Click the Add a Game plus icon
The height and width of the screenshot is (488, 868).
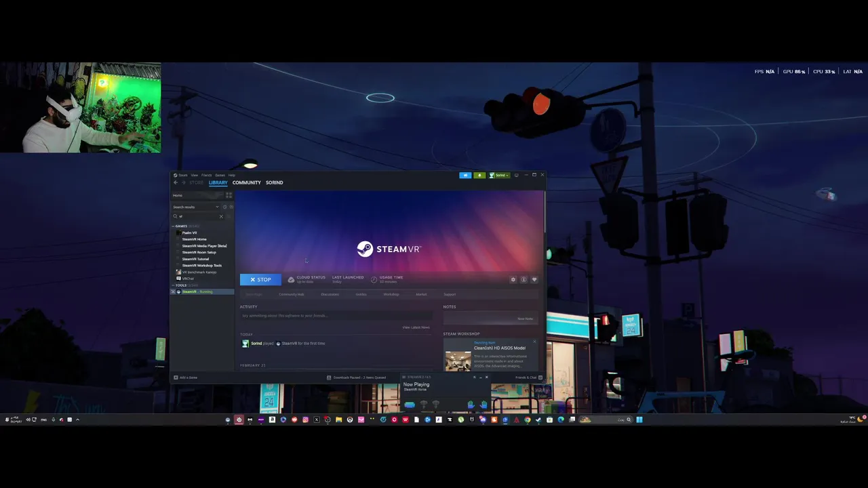(x=176, y=378)
